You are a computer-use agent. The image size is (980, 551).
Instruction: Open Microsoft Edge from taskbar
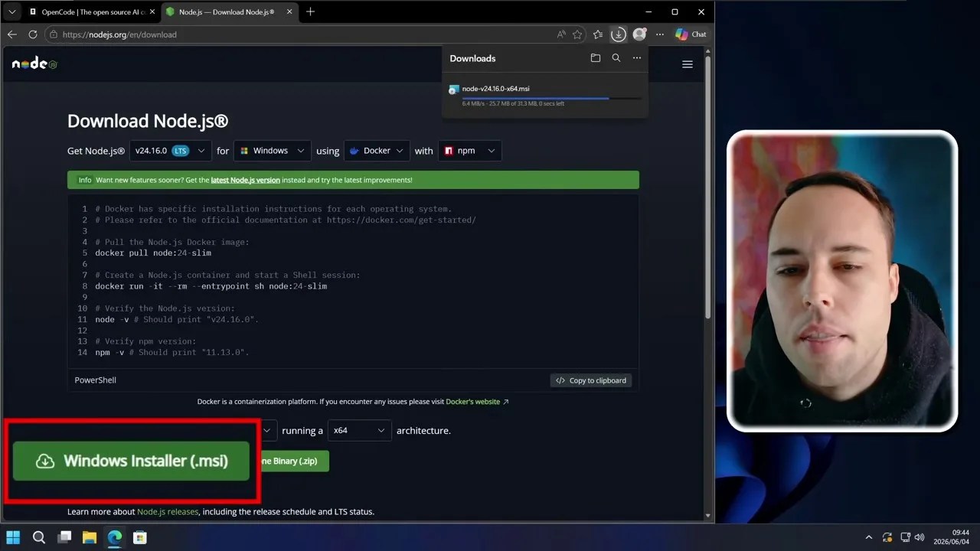(115, 537)
